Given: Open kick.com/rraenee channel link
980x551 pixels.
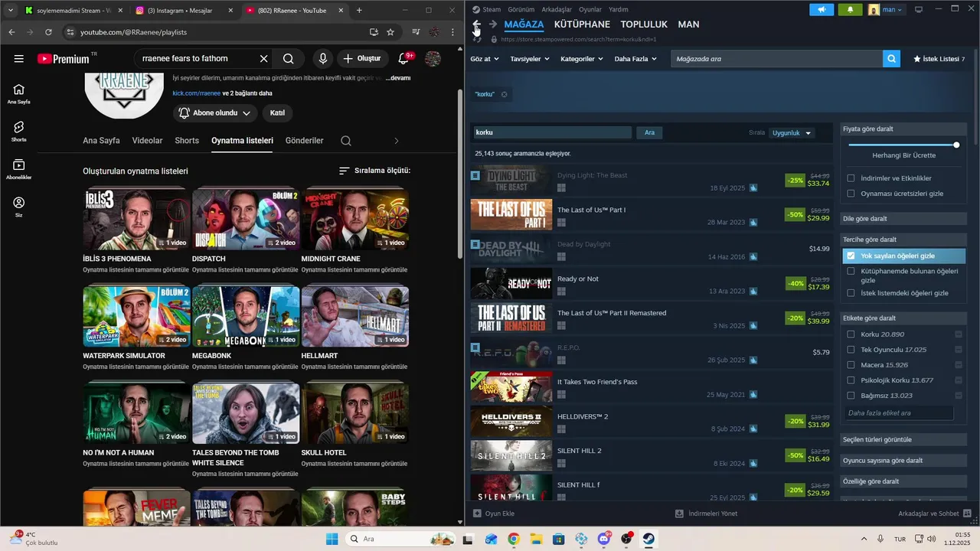Looking at the screenshot, I should [197, 93].
